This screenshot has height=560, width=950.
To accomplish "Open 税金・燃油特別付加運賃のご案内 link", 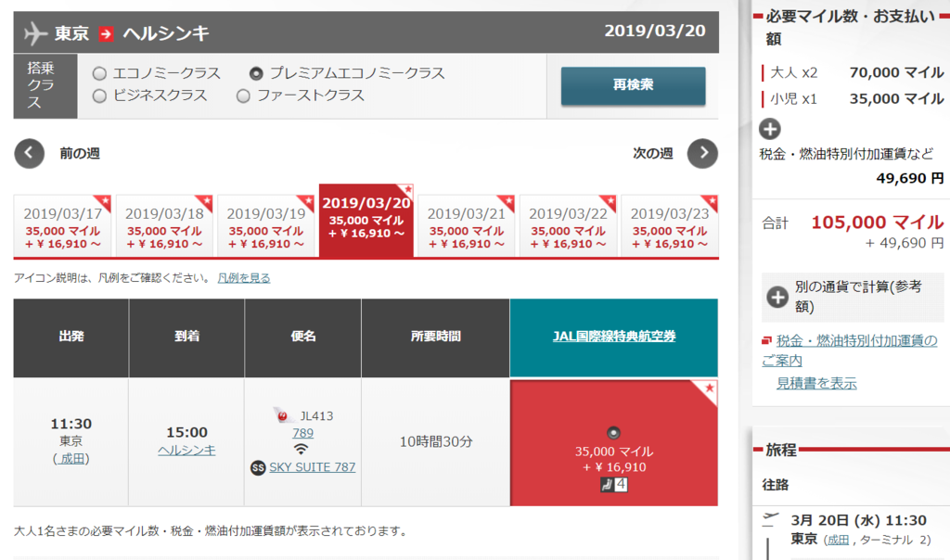I will coord(850,350).
